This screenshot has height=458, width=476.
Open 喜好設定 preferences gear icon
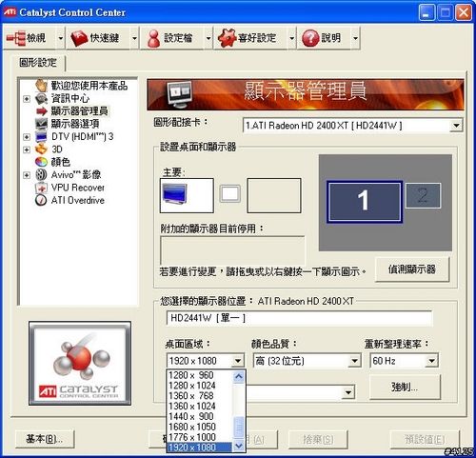[227, 38]
